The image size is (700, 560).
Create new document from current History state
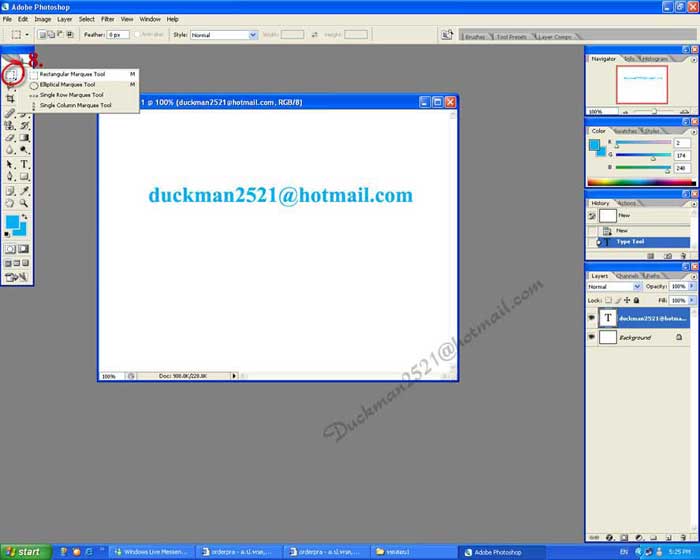click(x=651, y=256)
